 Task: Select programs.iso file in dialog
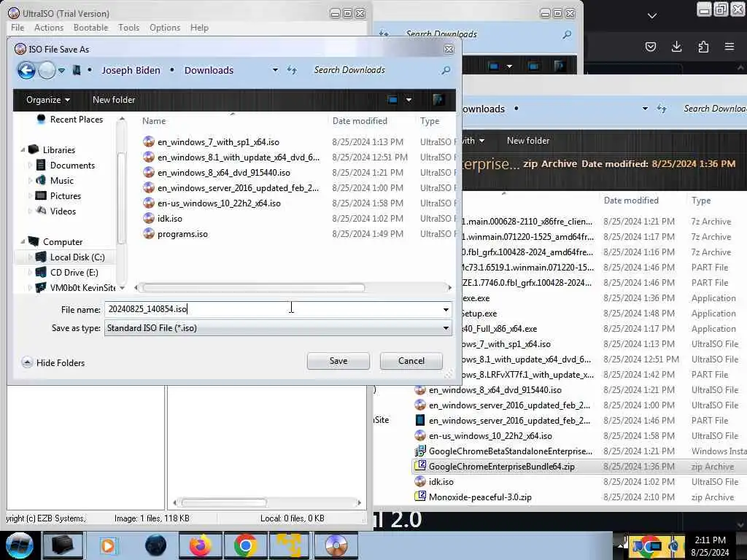(175, 234)
